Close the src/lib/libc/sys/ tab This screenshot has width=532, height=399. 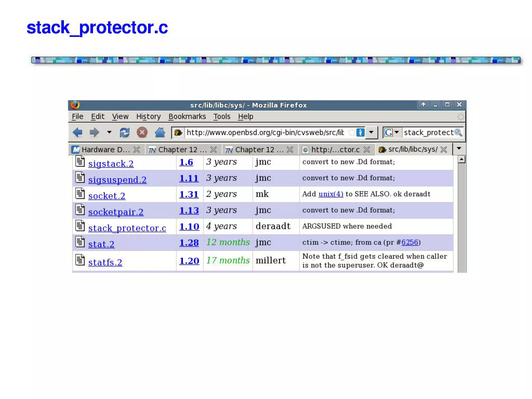tap(444, 150)
